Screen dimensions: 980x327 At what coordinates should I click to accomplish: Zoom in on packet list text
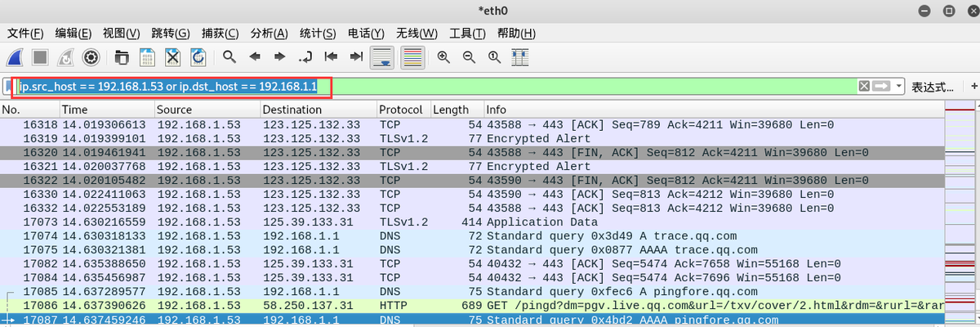(443, 57)
